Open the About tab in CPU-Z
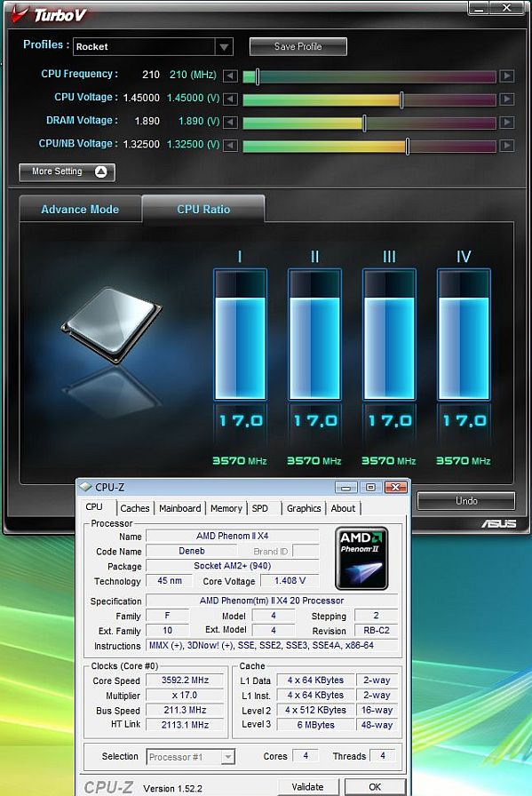 343,508
